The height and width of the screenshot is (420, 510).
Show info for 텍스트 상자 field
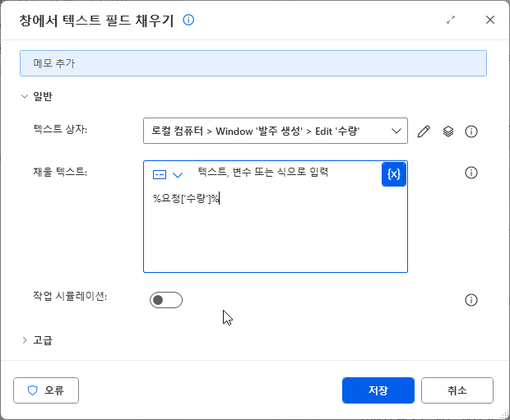click(471, 132)
